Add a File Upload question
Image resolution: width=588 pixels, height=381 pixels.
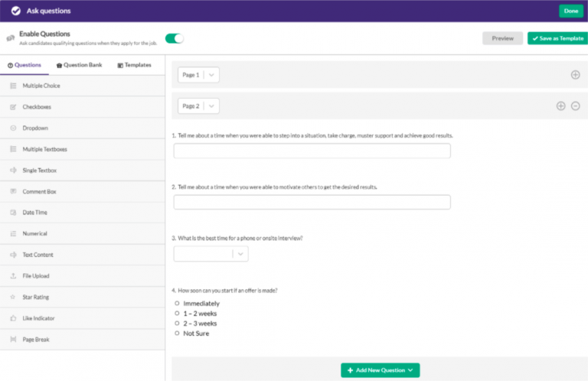(x=83, y=276)
